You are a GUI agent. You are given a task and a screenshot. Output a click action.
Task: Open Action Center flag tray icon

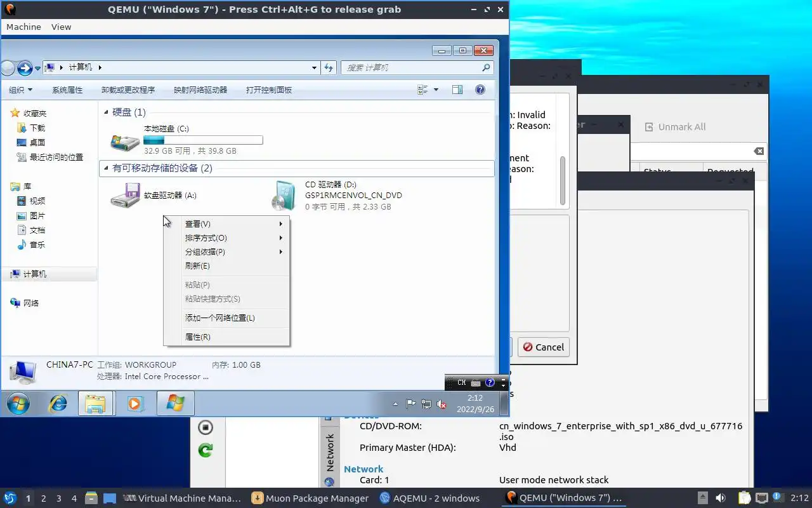410,404
